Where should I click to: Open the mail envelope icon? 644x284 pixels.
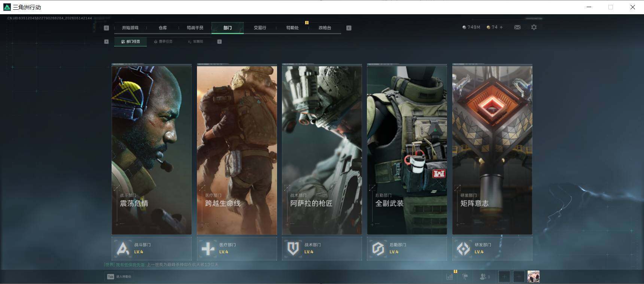(x=517, y=27)
